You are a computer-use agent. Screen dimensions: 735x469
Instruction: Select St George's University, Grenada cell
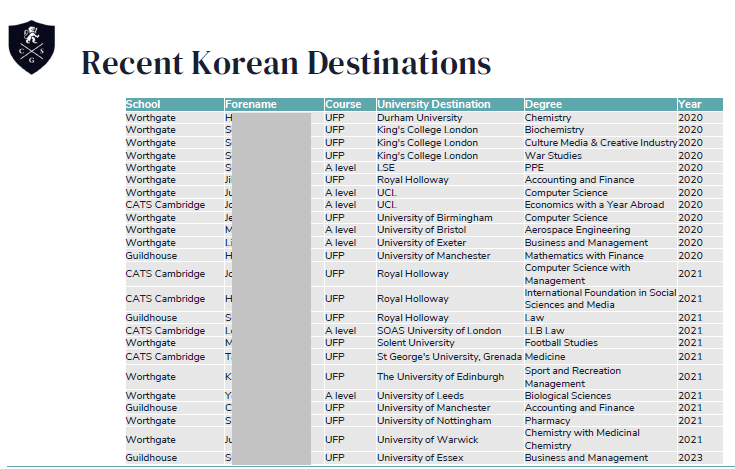point(450,357)
